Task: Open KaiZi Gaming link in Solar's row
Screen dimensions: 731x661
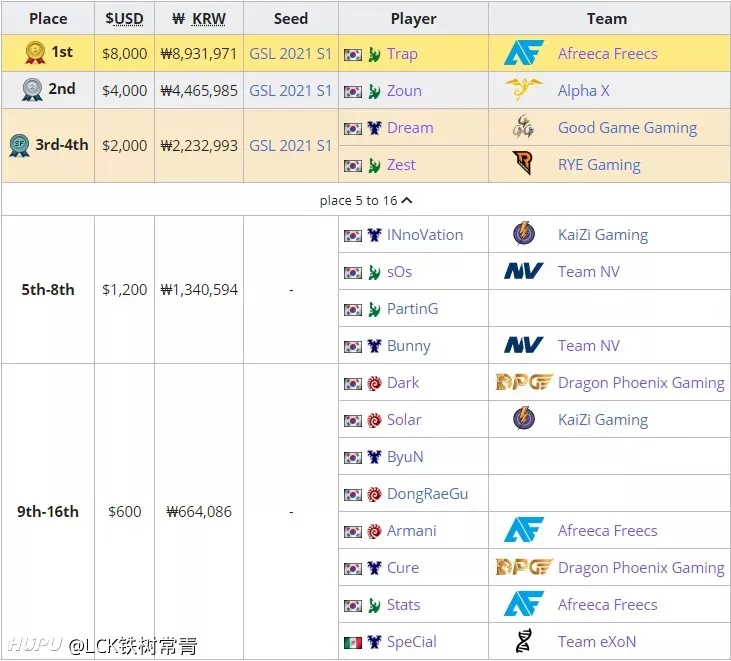Action: click(603, 420)
